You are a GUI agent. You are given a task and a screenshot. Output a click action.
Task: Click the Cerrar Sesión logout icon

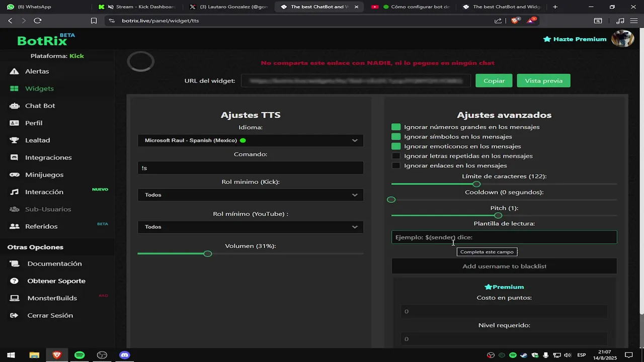tap(15, 315)
